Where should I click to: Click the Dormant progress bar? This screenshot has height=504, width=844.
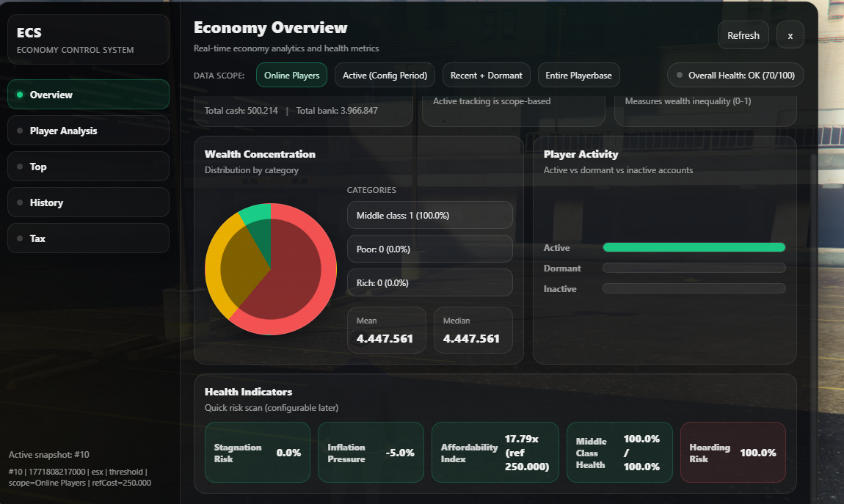tap(694, 268)
